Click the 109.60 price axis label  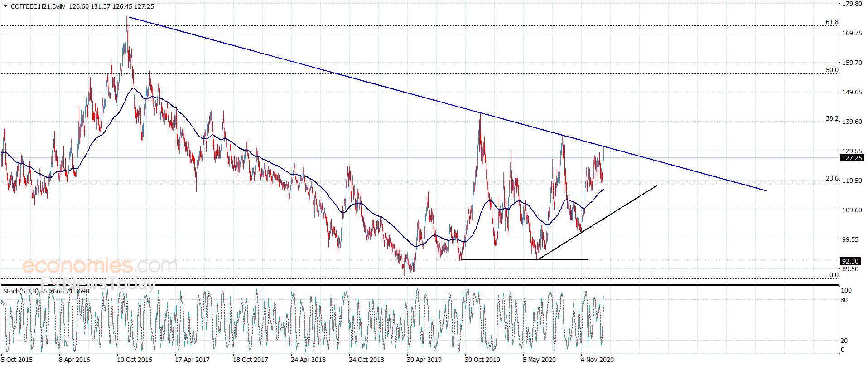pos(852,210)
